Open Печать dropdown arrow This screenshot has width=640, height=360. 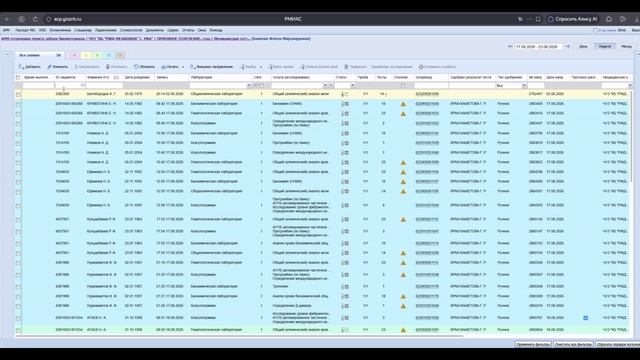(183, 67)
